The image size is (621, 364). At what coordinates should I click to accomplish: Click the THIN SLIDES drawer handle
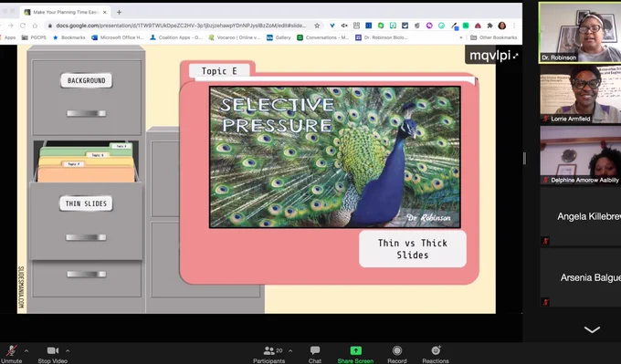[x=86, y=237]
